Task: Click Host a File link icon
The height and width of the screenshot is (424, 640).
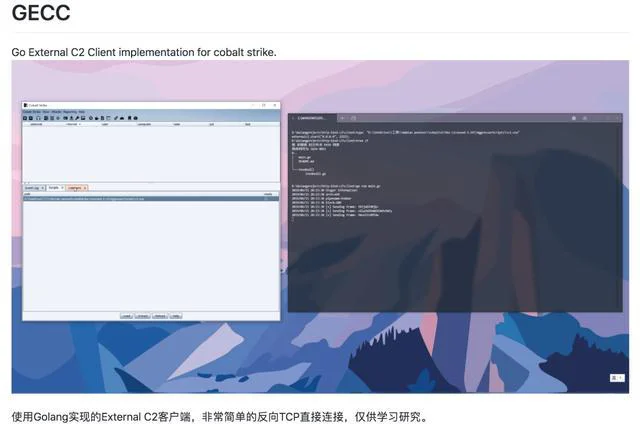Action: click(116, 118)
